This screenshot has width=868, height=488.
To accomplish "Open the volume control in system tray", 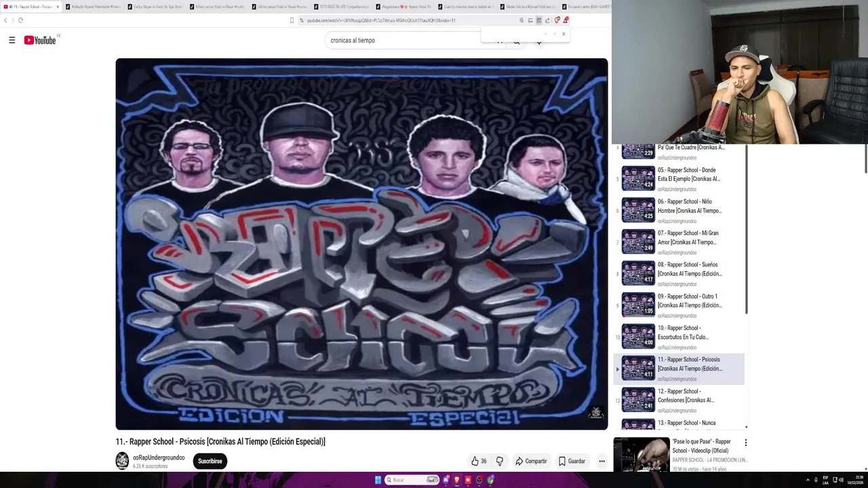I will coord(841,481).
